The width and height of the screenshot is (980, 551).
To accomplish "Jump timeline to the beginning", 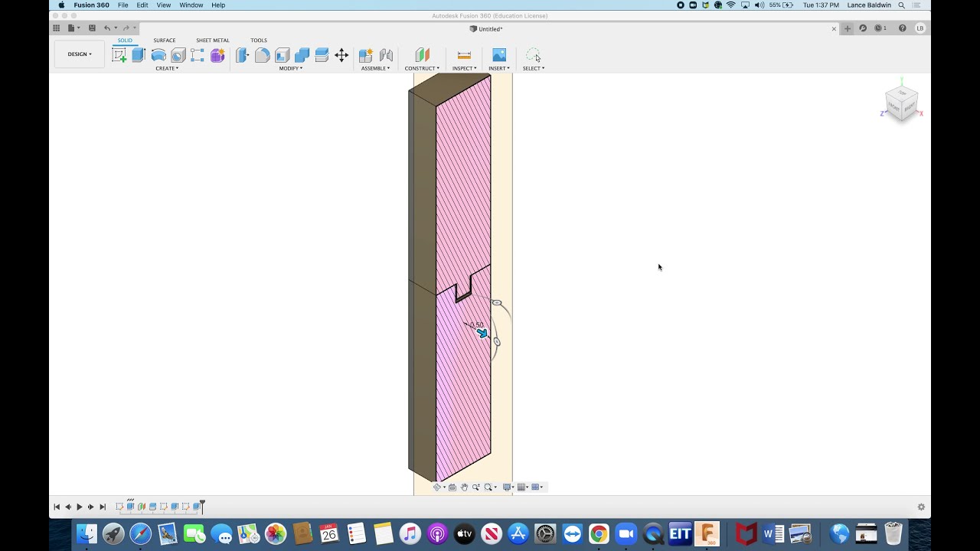I will 57,507.
